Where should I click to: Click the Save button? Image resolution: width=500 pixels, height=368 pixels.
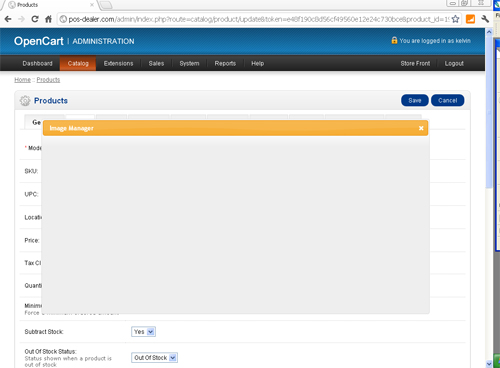(415, 100)
